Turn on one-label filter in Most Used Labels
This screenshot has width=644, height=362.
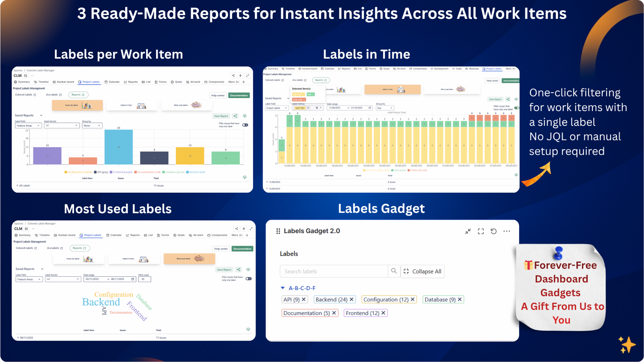[x=249, y=278]
